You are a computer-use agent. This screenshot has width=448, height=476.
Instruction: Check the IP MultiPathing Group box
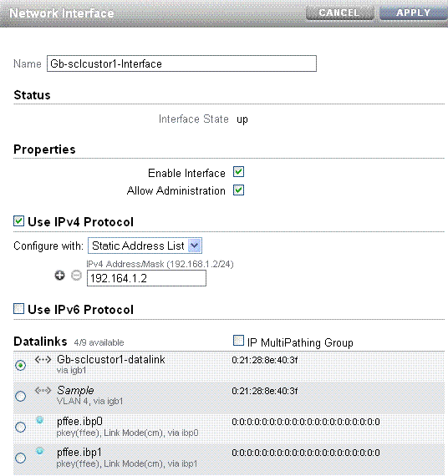point(238,341)
